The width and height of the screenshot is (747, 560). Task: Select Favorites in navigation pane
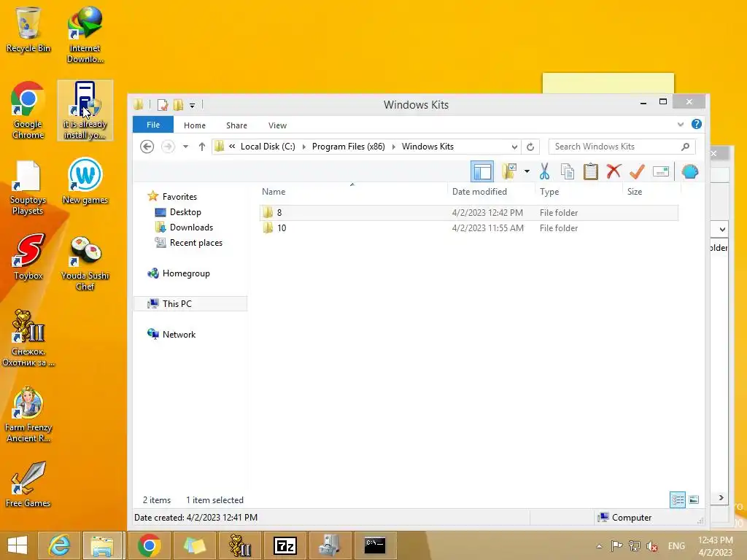(179, 197)
